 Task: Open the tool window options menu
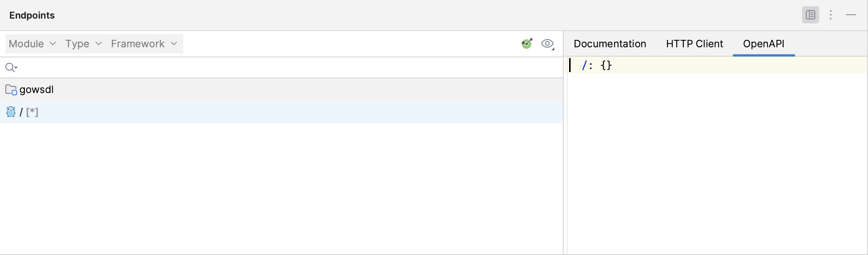[831, 15]
